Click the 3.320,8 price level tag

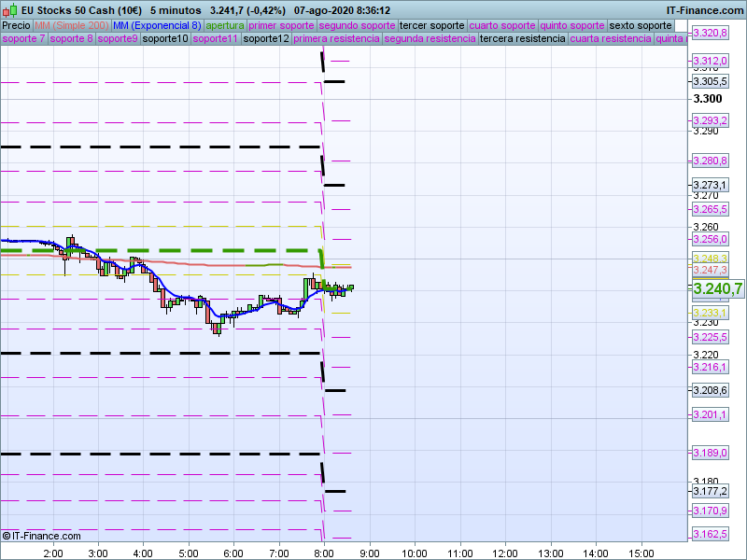(710, 34)
